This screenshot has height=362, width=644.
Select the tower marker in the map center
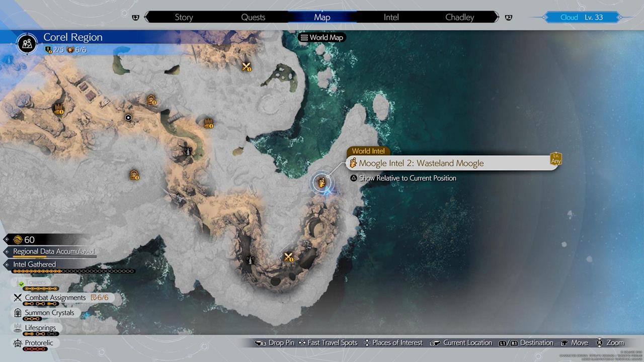(188, 150)
